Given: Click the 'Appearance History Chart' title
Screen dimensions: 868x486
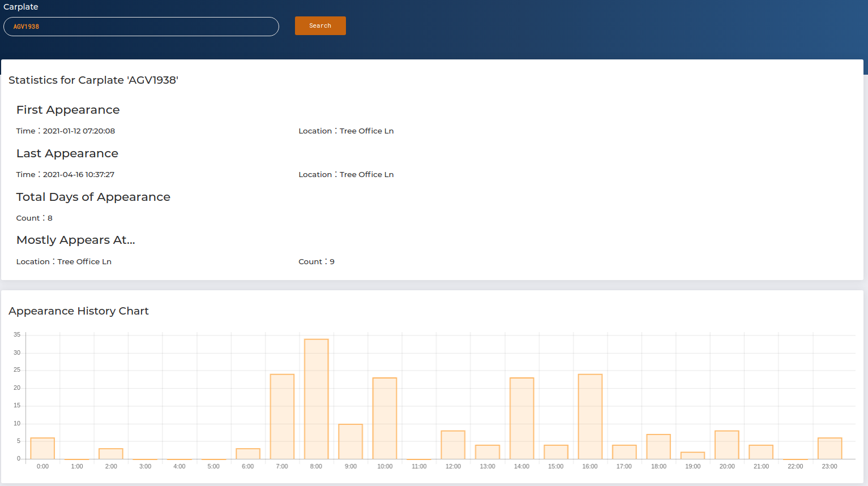Looking at the screenshot, I should (79, 311).
